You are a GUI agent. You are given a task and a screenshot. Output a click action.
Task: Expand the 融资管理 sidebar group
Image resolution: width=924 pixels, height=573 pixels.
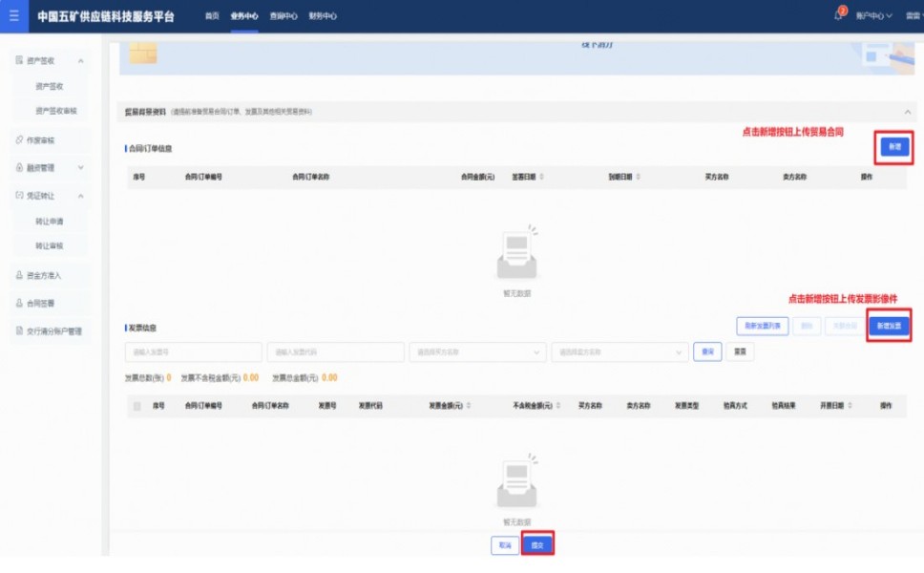[x=80, y=168]
